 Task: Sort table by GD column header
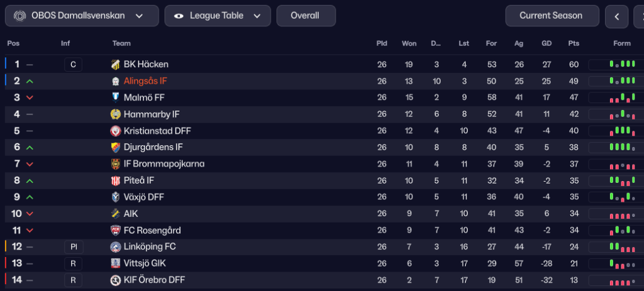coord(546,43)
